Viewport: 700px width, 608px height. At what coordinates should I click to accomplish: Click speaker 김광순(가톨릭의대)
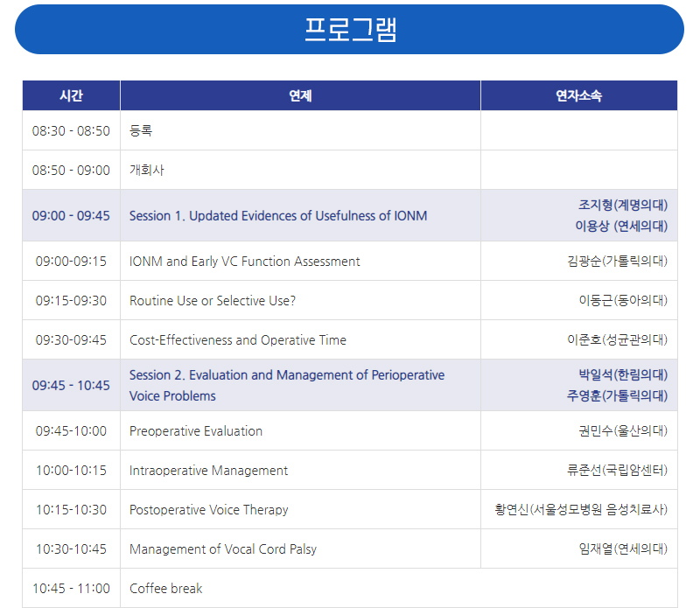(618, 261)
